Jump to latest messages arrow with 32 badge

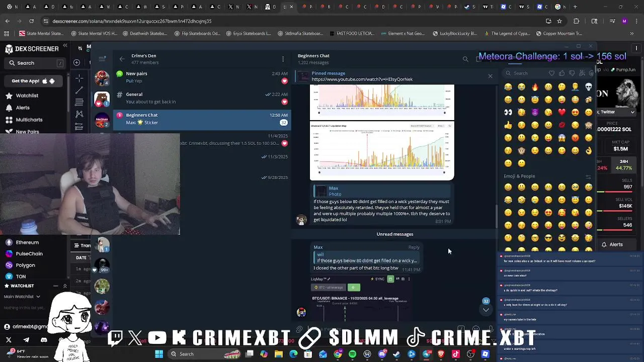(486, 310)
